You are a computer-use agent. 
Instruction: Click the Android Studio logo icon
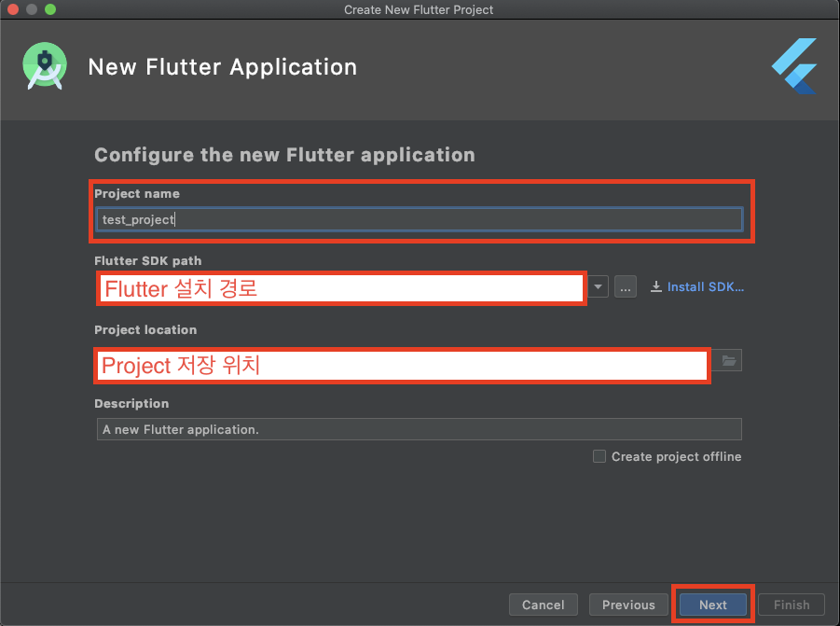click(x=45, y=66)
